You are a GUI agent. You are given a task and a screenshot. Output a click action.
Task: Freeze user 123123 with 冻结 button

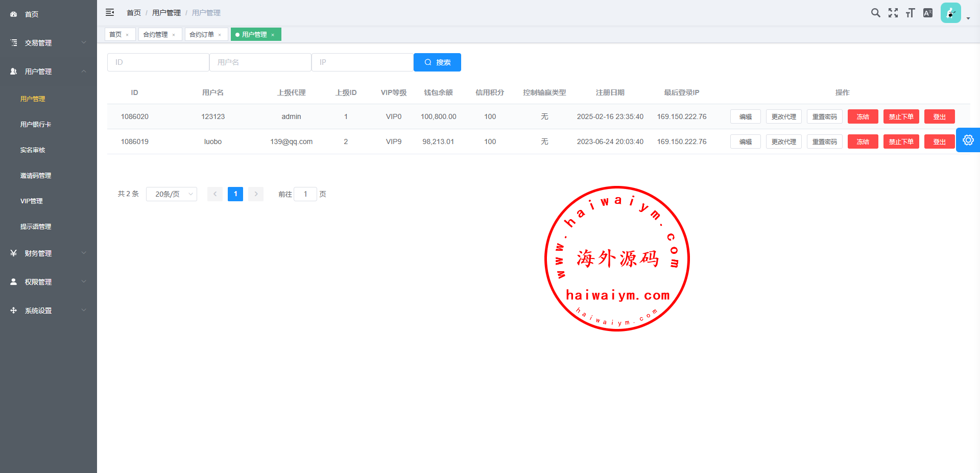click(x=863, y=116)
